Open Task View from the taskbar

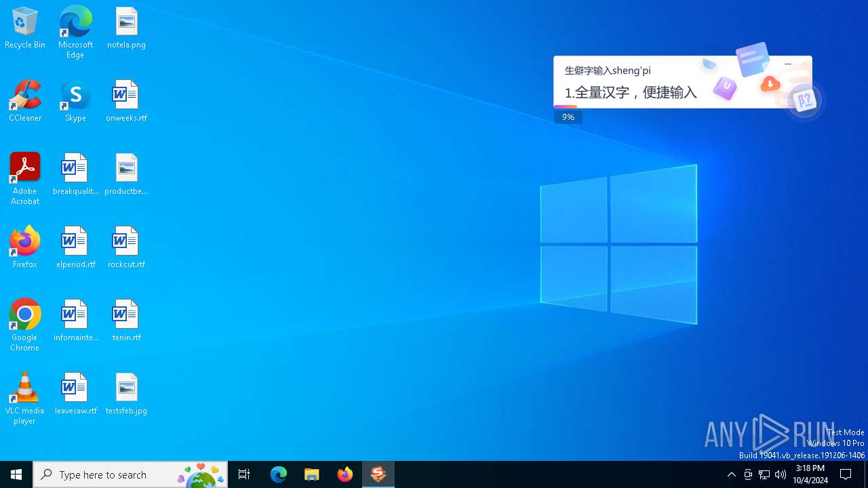244,474
